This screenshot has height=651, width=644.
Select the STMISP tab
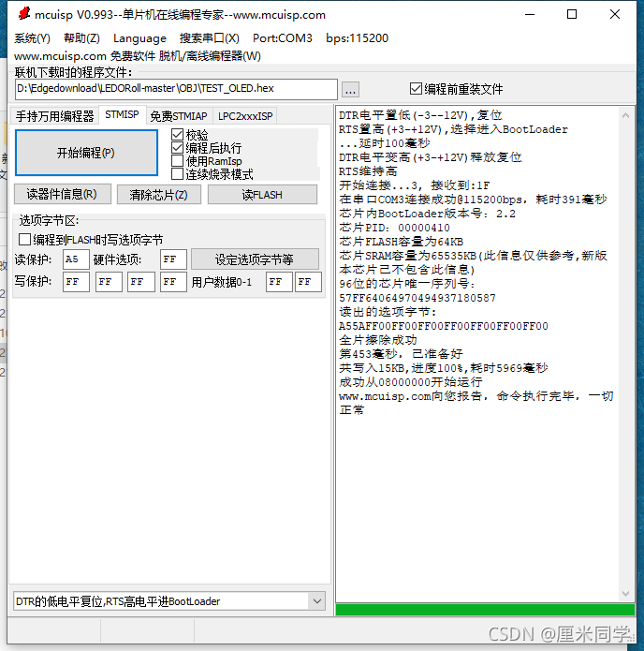pyautogui.click(x=122, y=114)
